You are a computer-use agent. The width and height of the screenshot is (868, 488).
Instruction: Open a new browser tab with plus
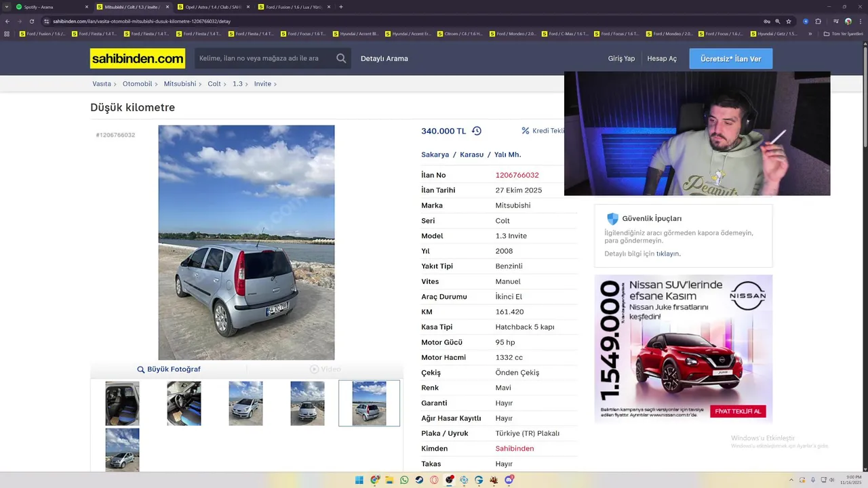point(341,7)
